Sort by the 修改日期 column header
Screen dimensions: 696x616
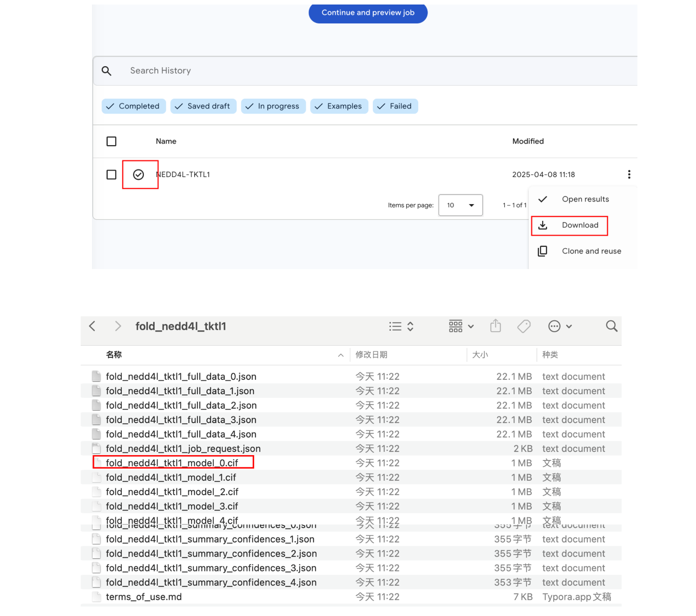pyautogui.click(x=371, y=355)
